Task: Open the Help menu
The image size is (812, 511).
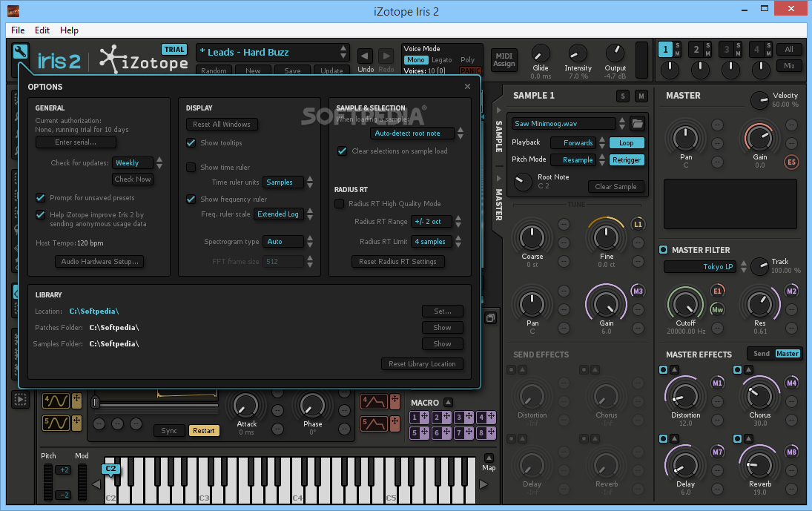Action: coord(69,30)
